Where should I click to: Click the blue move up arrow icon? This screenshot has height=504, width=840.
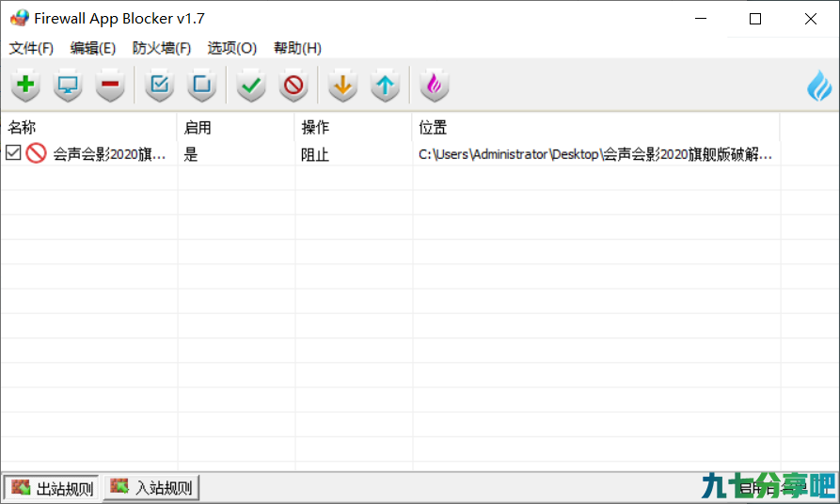pyautogui.click(x=385, y=86)
